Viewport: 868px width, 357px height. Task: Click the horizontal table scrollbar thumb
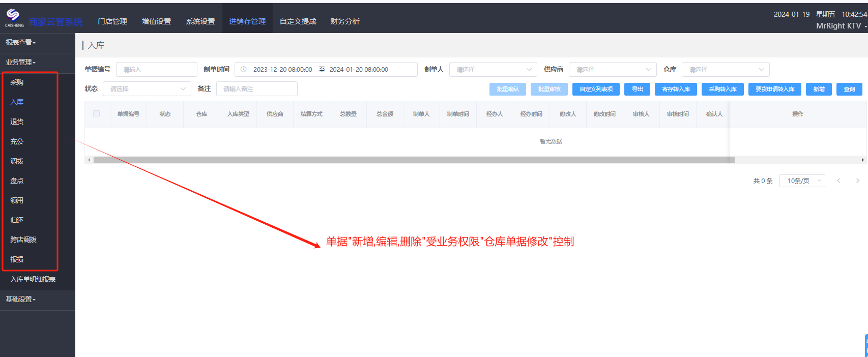[x=414, y=160]
